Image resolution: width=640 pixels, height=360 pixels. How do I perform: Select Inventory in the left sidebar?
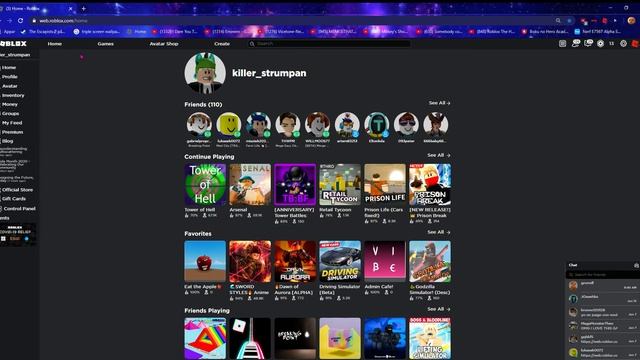13,96
